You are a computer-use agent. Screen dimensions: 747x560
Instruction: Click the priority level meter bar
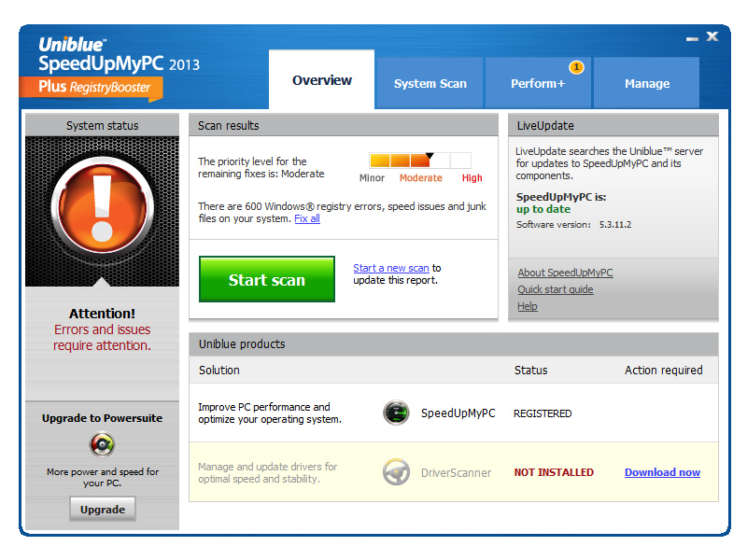pyautogui.click(x=420, y=161)
